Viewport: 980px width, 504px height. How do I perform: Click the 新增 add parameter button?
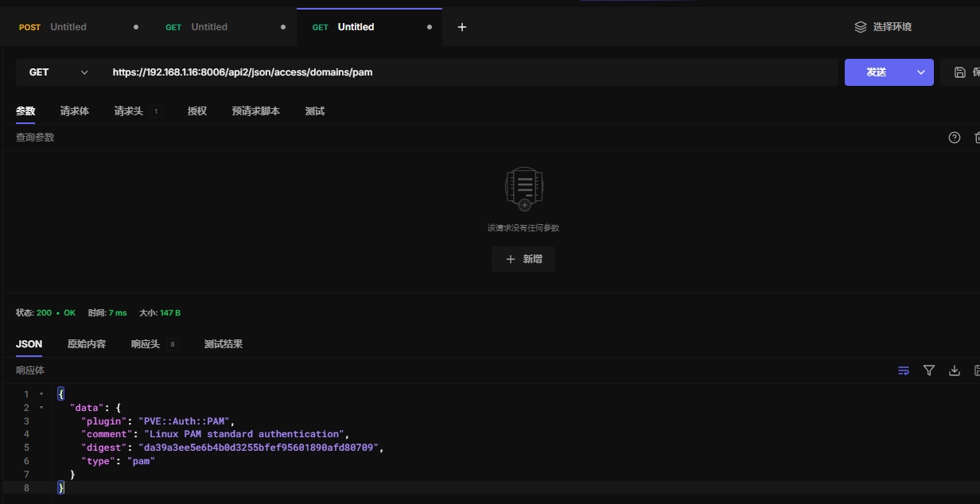[x=523, y=259]
